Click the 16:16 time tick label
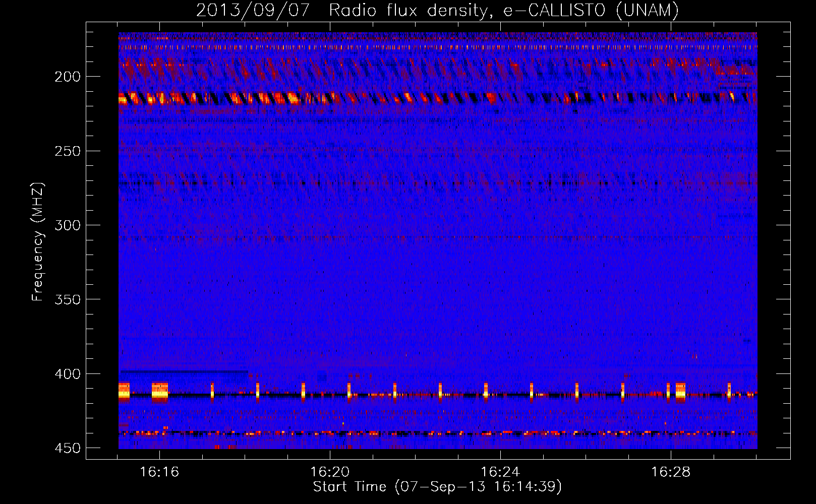The height and width of the screenshot is (504, 816). point(159,472)
